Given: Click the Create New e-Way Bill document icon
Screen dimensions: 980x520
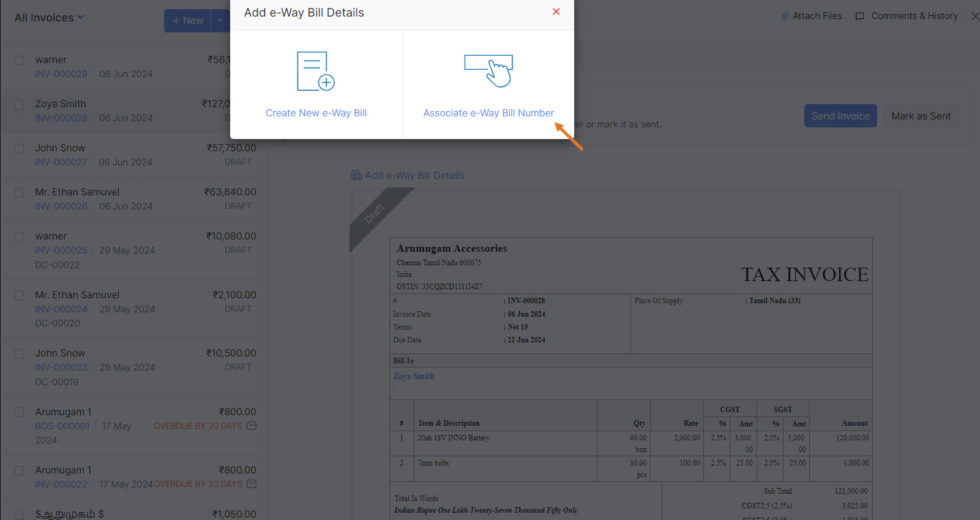Looking at the screenshot, I should pos(315,72).
